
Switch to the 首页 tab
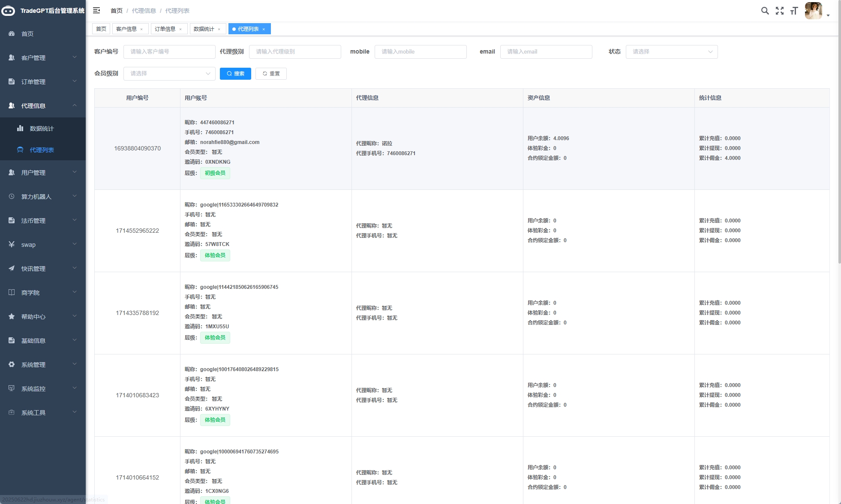point(101,29)
